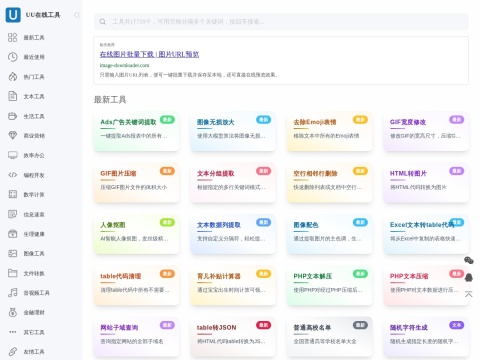Open the Excel文本转table代码 card
This screenshot has width=480, height=360.
click(x=426, y=234)
